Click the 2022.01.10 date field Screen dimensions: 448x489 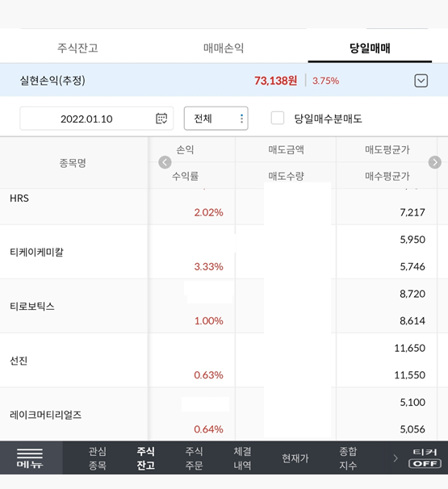point(96,119)
